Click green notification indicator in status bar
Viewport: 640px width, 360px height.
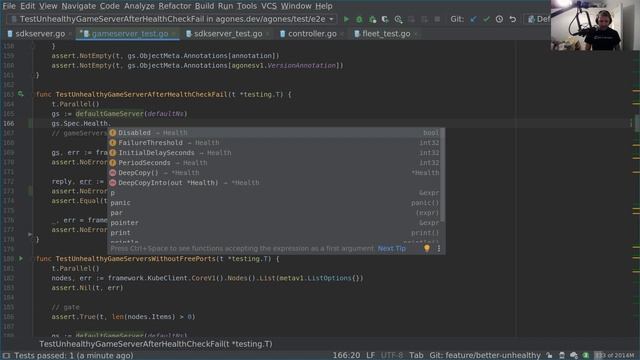[x=586, y=356]
